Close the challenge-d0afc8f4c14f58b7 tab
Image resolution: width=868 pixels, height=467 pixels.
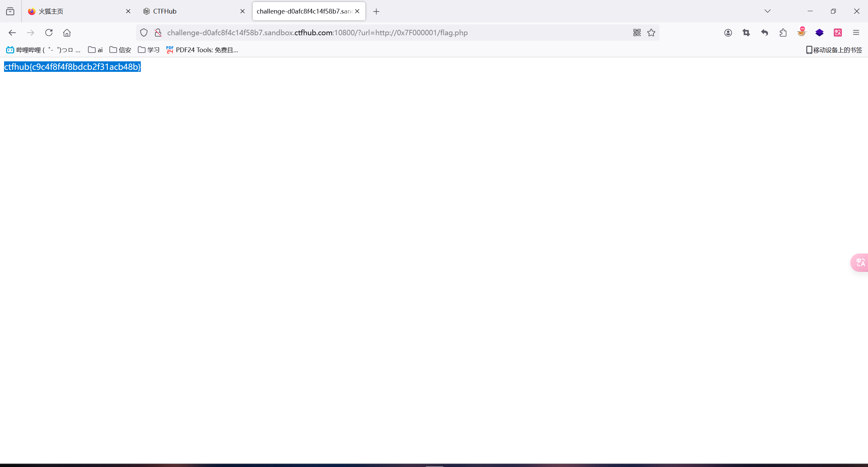[357, 11]
